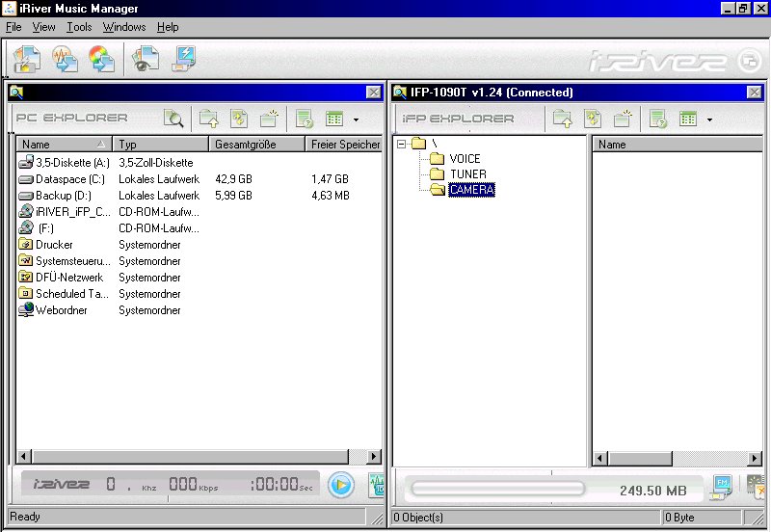Click left arrow of iFP file list scrollbar
The height and width of the screenshot is (532, 771).
599,458
